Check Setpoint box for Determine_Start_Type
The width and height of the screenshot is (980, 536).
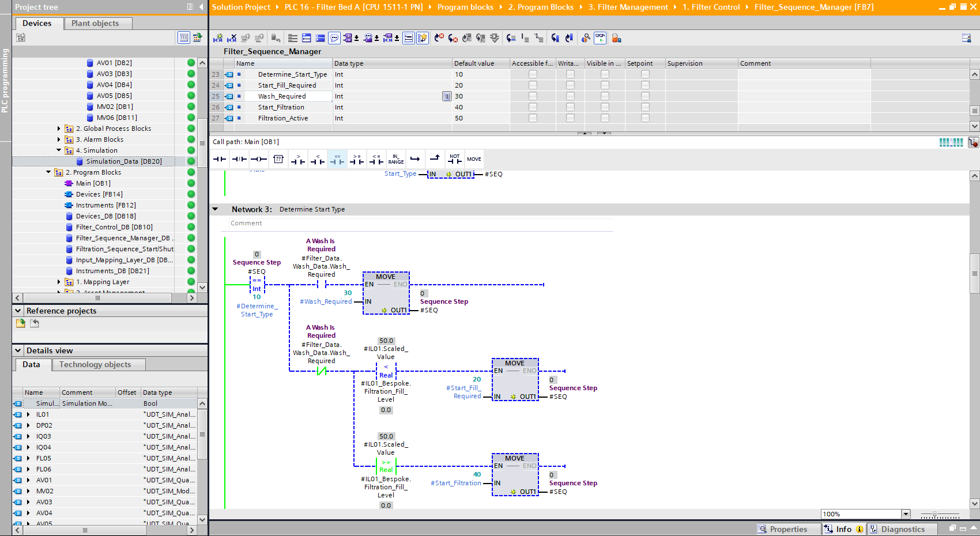(645, 74)
